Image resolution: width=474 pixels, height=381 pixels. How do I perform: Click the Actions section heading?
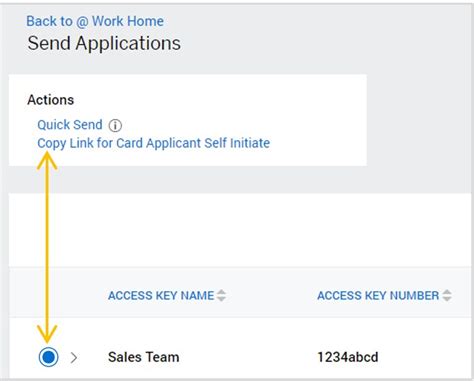tap(51, 100)
